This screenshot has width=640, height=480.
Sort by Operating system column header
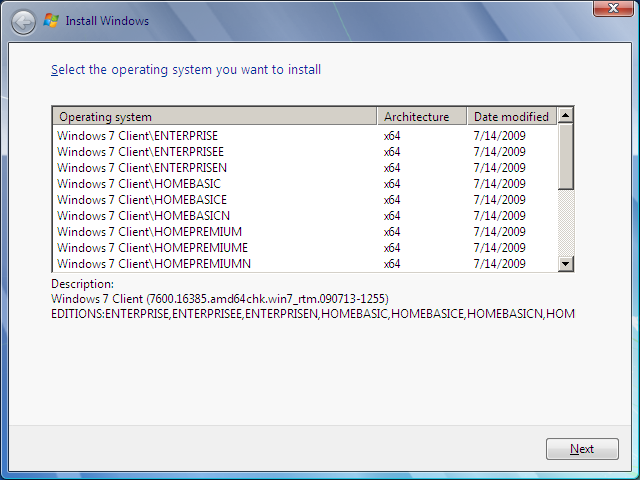pos(215,117)
